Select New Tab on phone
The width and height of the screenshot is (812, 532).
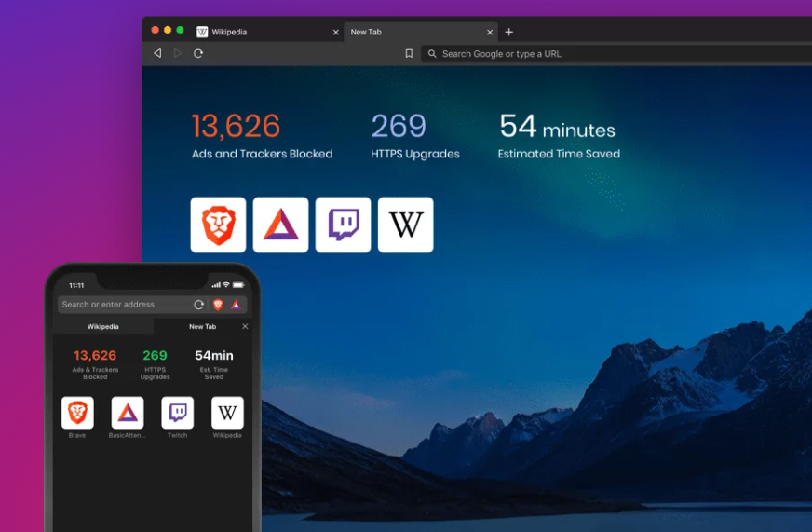point(202,326)
